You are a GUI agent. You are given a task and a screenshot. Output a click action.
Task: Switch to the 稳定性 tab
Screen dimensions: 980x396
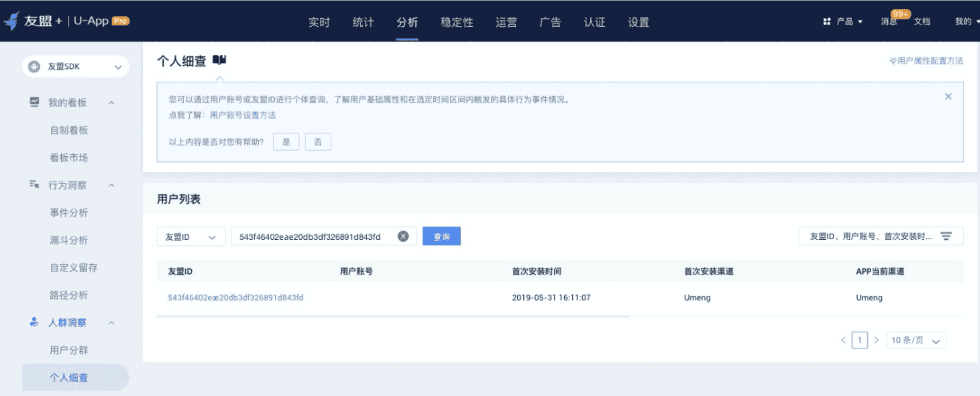(x=456, y=22)
